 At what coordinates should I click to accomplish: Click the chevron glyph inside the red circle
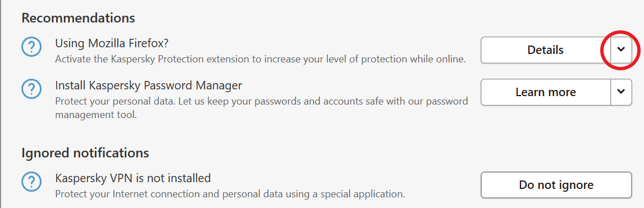coord(621,49)
